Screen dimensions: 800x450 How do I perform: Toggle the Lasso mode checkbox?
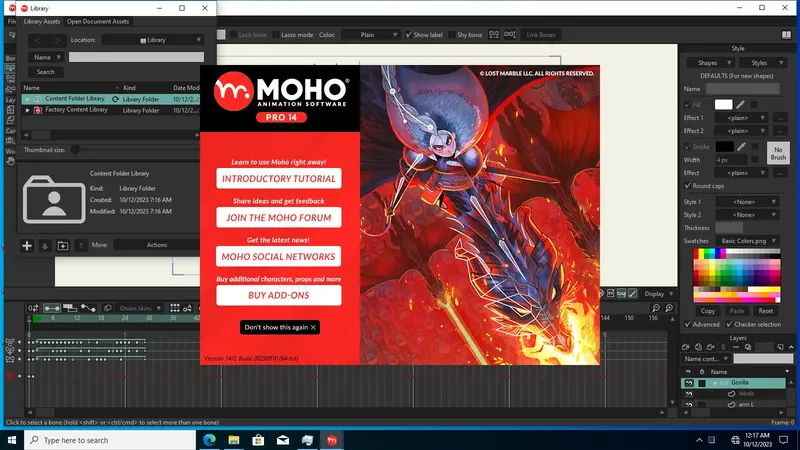tap(276, 35)
